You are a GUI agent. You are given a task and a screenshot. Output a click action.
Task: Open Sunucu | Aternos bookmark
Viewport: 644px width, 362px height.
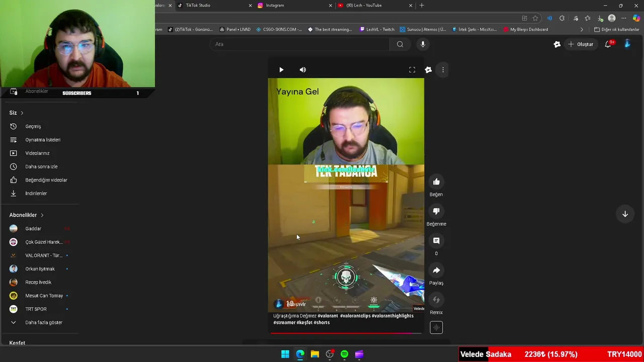pos(423,30)
